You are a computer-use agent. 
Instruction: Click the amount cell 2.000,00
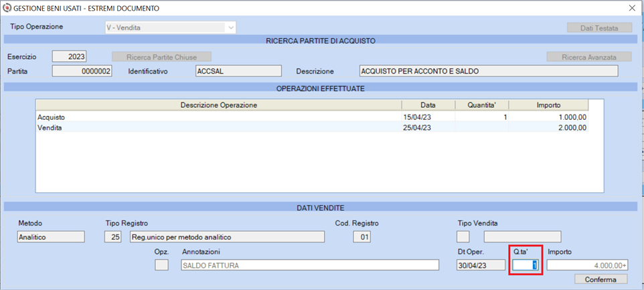pyautogui.click(x=548, y=128)
